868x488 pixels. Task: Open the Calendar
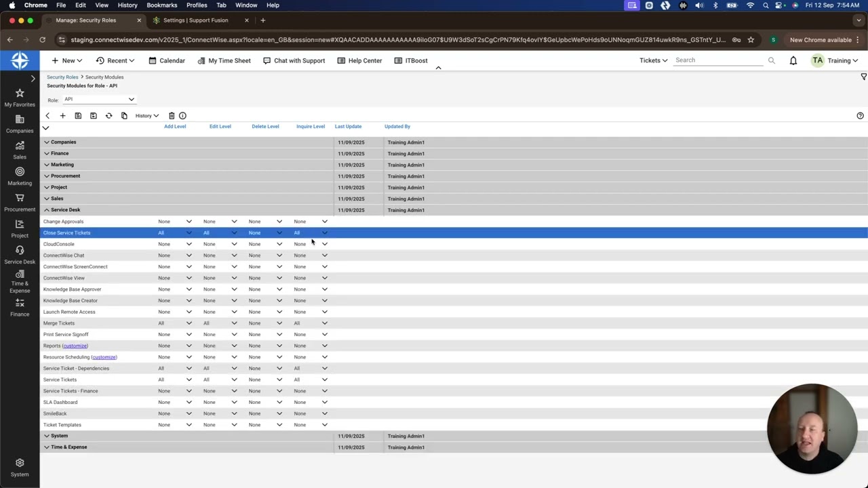[x=167, y=60]
